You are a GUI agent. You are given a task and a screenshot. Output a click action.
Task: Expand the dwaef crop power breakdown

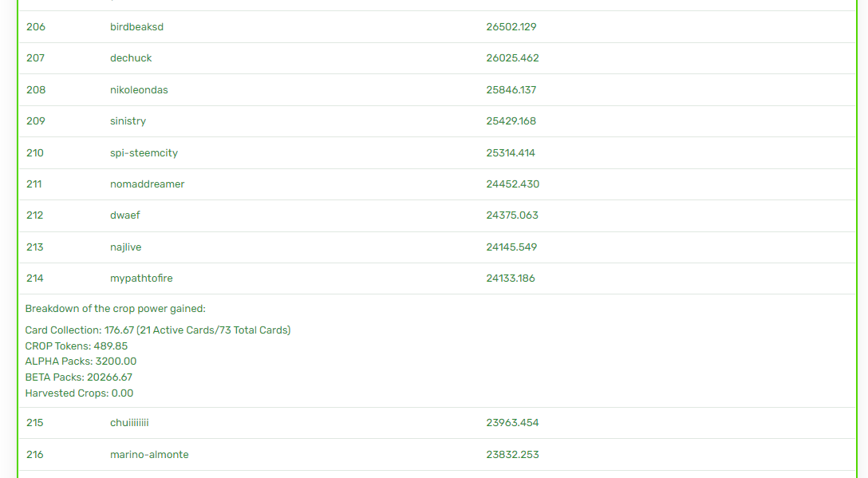437,215
